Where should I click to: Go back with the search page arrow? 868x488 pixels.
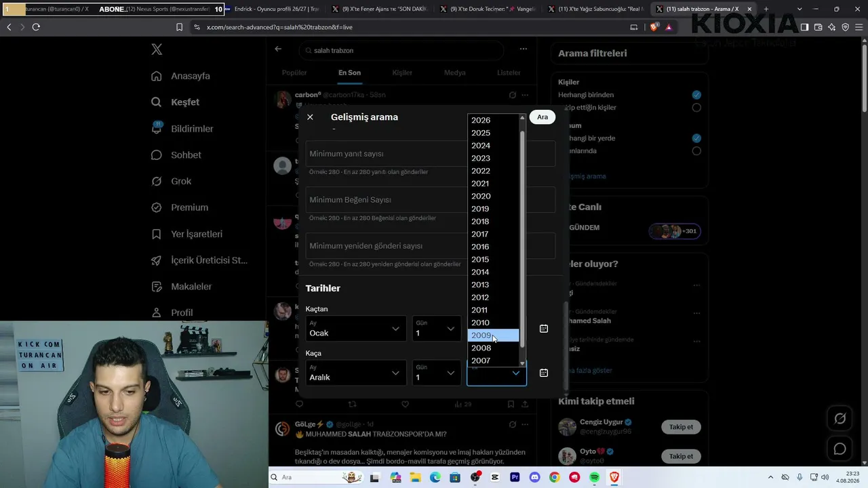pos(278,49)
